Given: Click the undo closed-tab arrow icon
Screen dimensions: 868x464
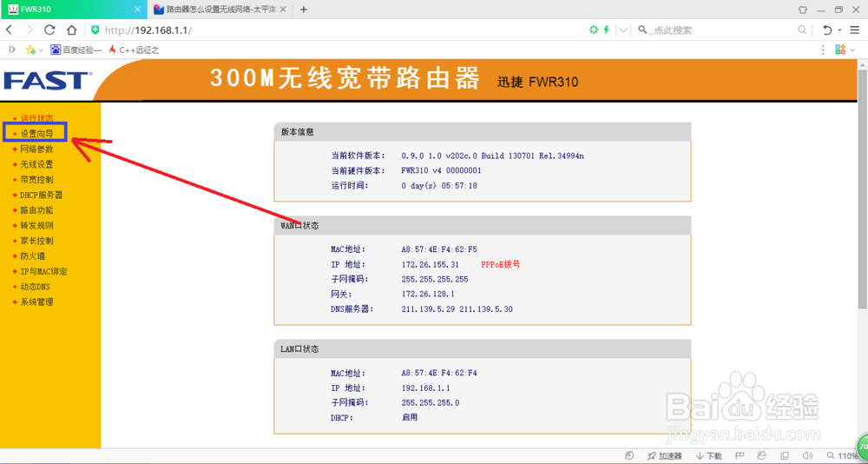Looking at the screenshot, I should 827,30.
